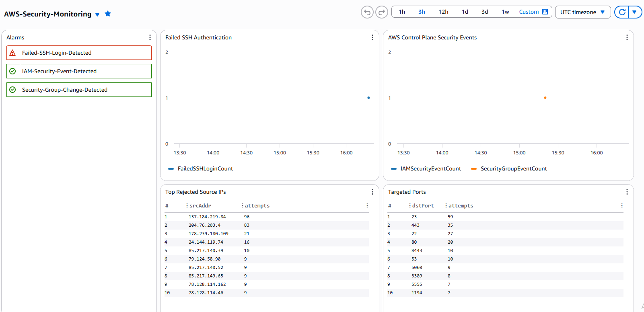Open the refresh interval dropdown arrow
Screen dimensions: 644x312
pyautogui.click(x=634, y=12)
